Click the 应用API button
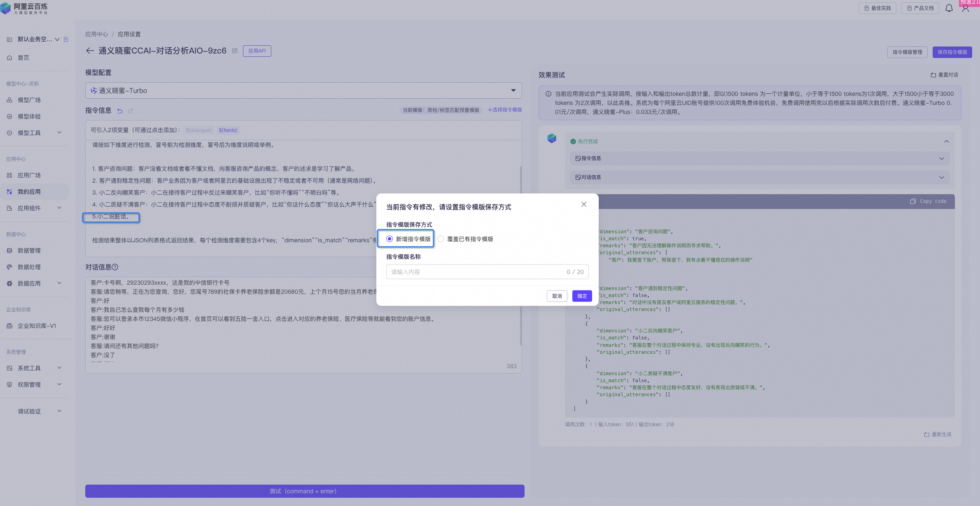 coord(257,51)
